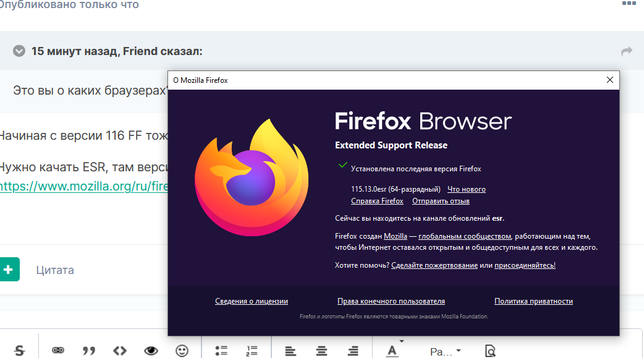
Task: Click 'Установлена последняя версия Firefox' status text
Action: (416, 169)
